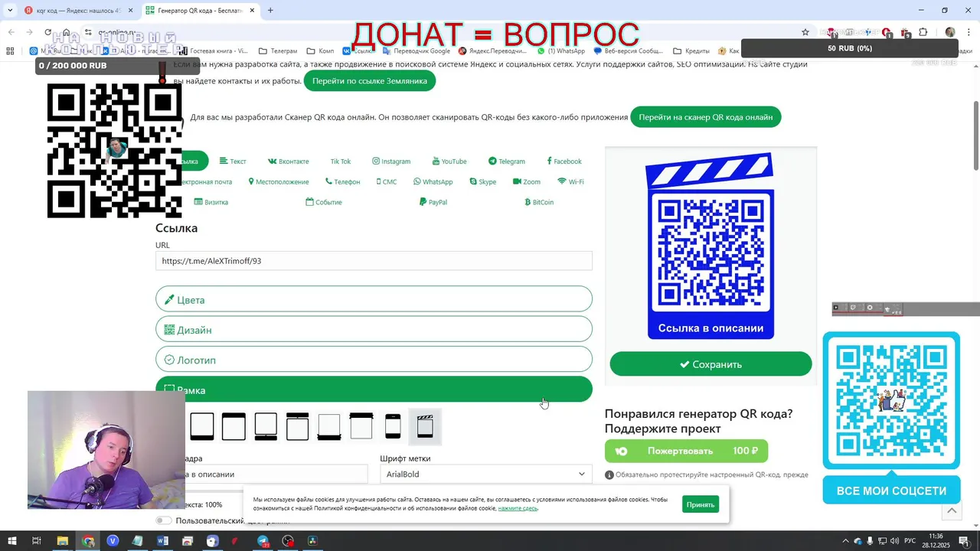980x551 pixels.
Task: Bookmark this page with the star icon
Action: [x=805, y=32]
